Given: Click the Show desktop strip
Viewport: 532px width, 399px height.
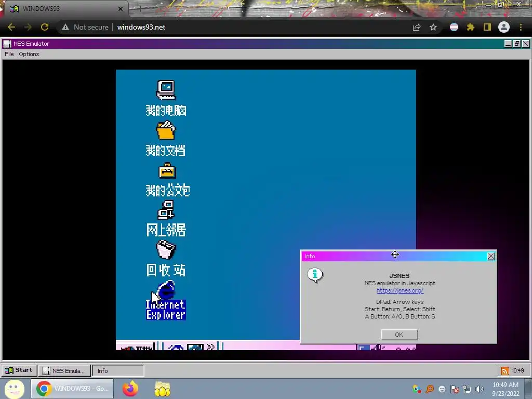Looking at the screenshot, I should click(529, 389).
